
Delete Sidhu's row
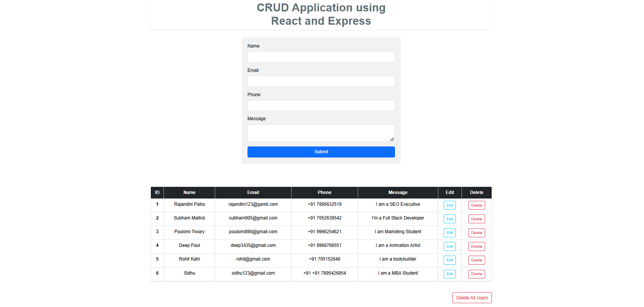click(x=476, y=274)
